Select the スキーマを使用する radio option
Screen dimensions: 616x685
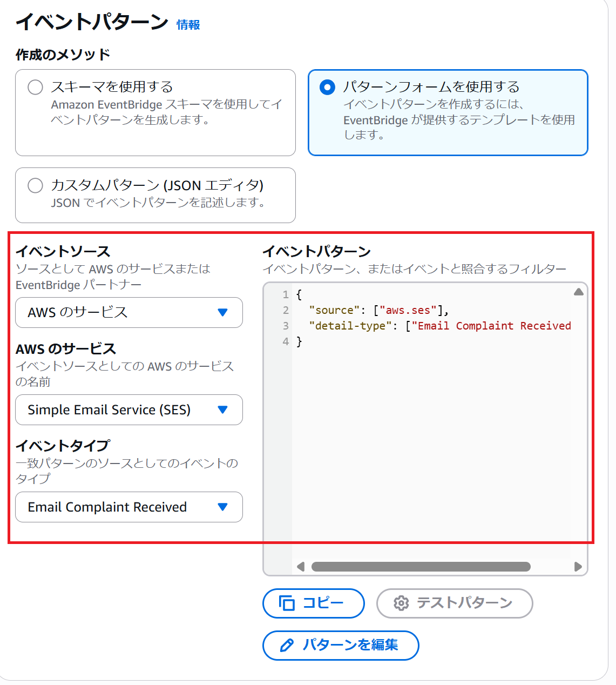[36, 88]
